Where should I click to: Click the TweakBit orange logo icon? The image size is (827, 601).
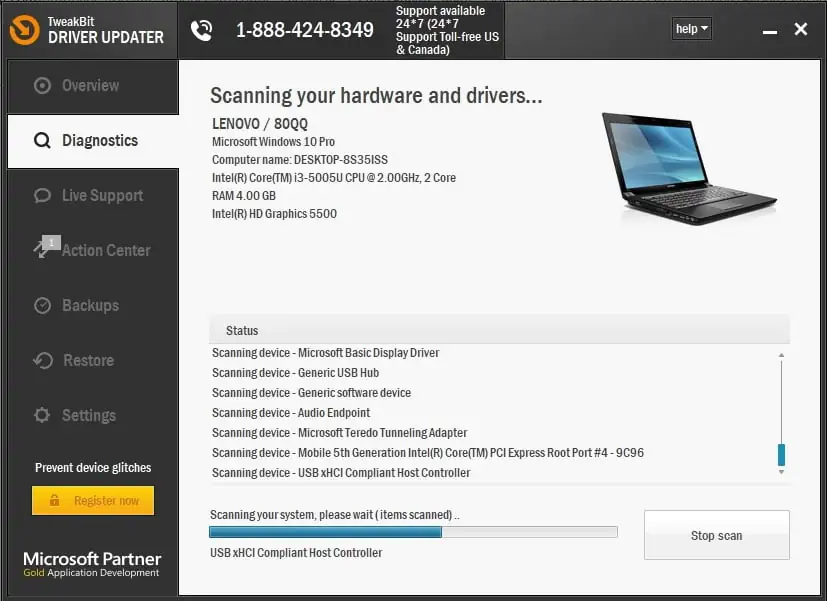24,30
